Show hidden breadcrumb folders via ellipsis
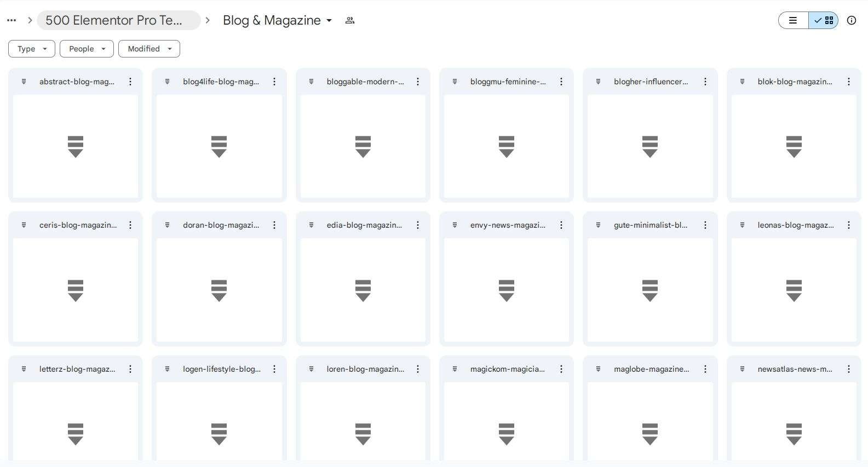Image resolution: width=868 pixels, height=467 pixels. pyautogui.click(x=12, y=20)
